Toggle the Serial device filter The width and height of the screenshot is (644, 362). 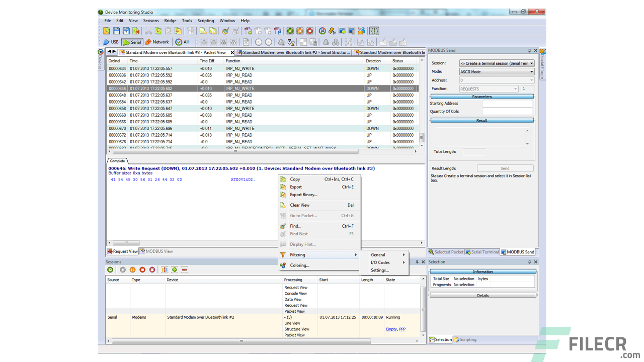[132, 42]
